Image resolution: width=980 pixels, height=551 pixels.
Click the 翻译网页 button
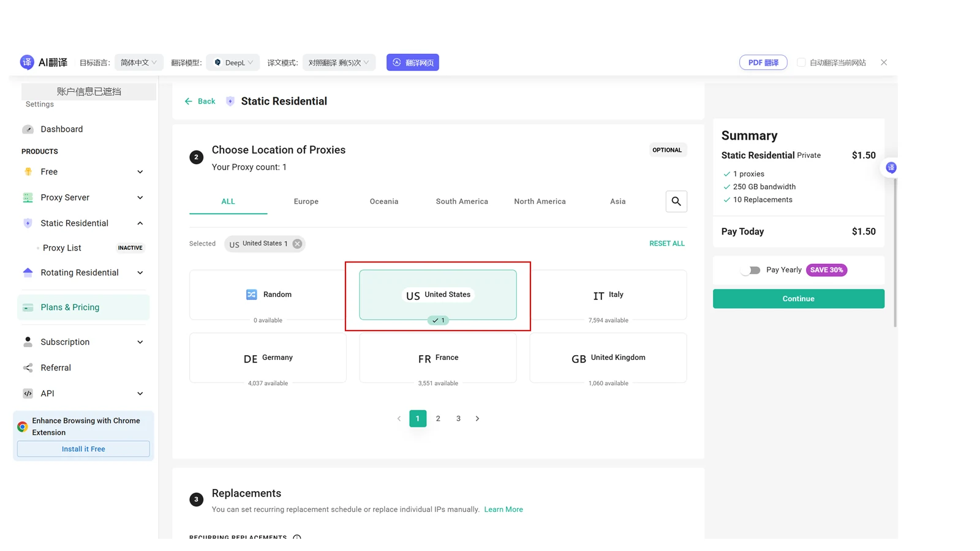413,62
